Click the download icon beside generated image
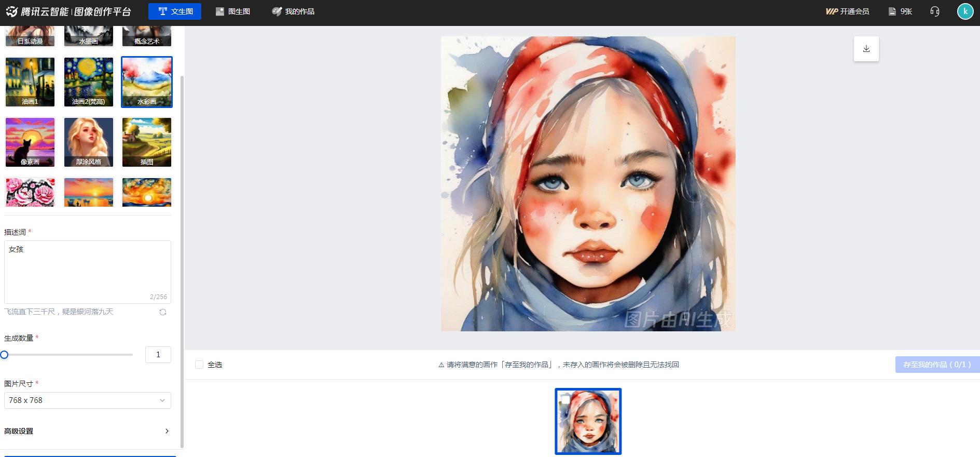This screenshot has width=980, height=457. (x=866, y=49)
